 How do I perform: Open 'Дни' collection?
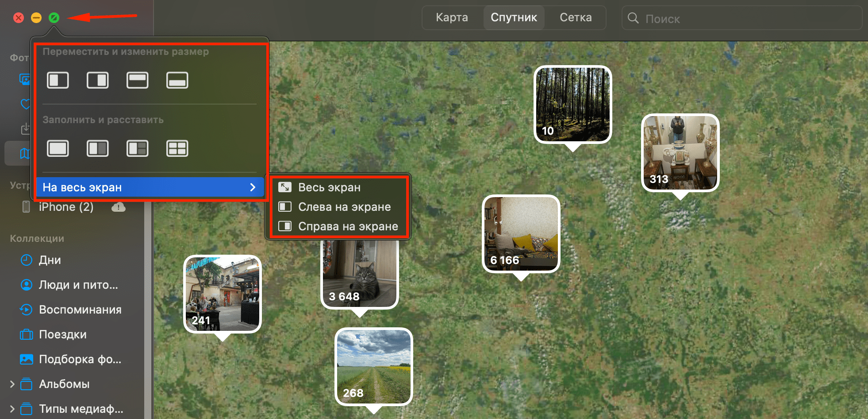[50, 260]
